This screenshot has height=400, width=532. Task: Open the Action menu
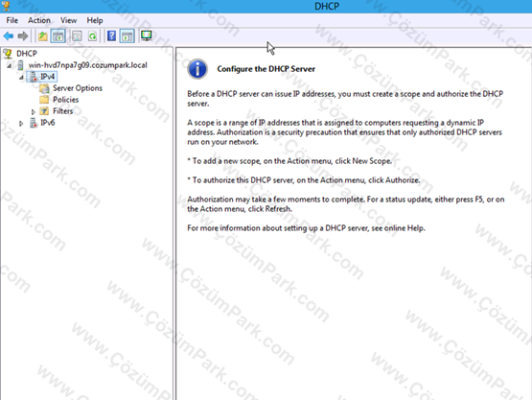(39, 20)
